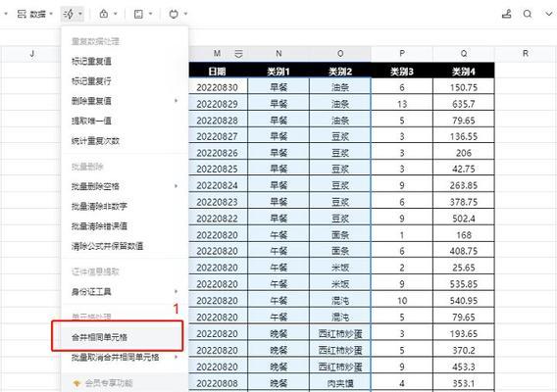This screenshot has height=392, width=557.
Task: Collapse the toolbar with the top-right chevron
Action: coord(549,14)
